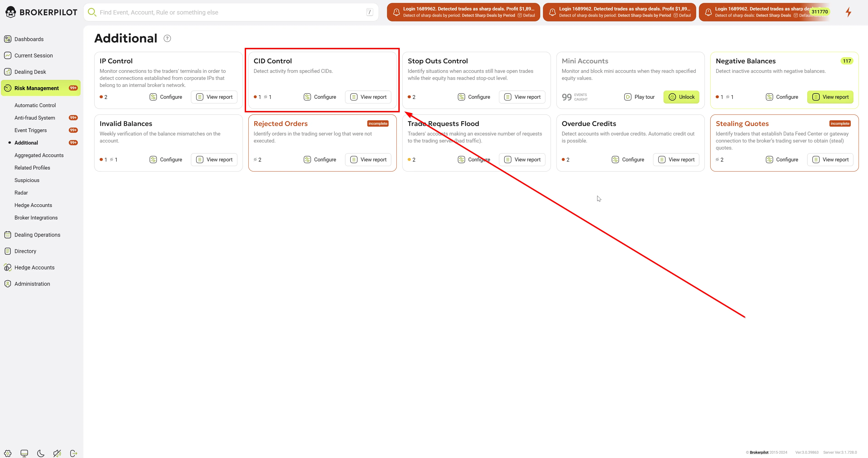Click the monitor display icon at bottom
Image resolution: width=868 pixels, height=458 pixels.
tap(24, 453)
